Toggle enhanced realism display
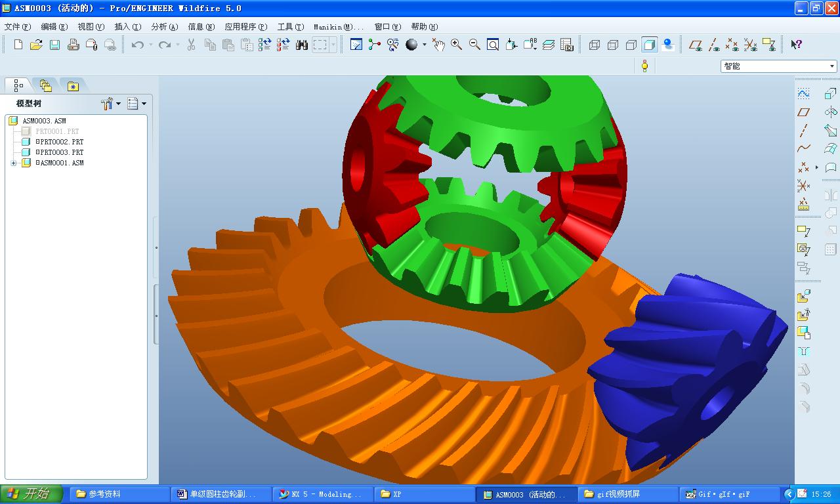Viewport: 840px width, 504px height. coord(668,45)
